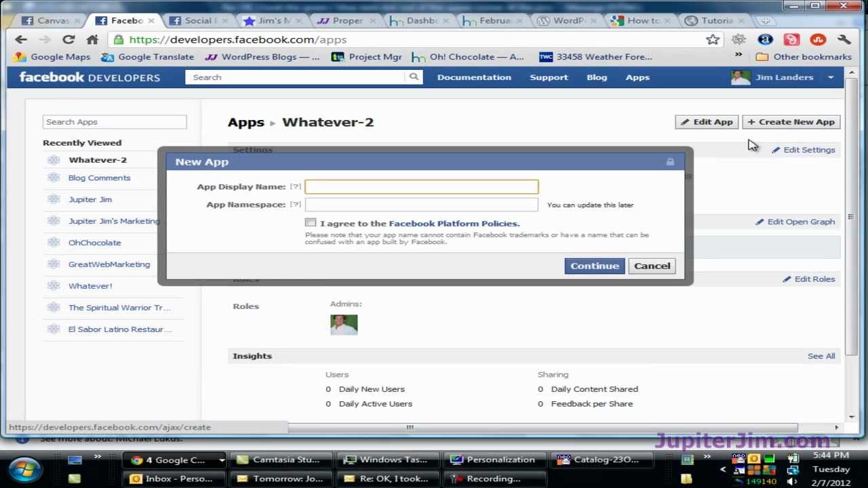Screen dimensions: 868x488
Task: Go back with the browser back arrow
Action: [x=21, y=39]
